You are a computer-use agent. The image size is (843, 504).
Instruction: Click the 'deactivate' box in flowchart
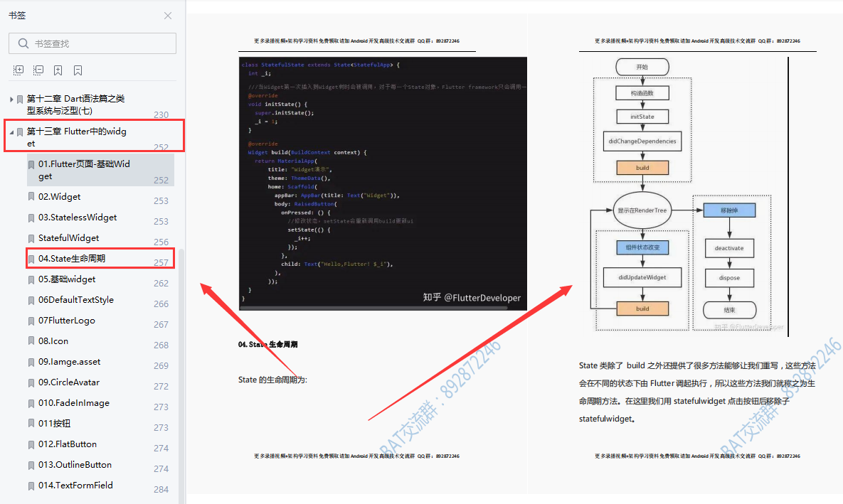(x=729, y=248)
